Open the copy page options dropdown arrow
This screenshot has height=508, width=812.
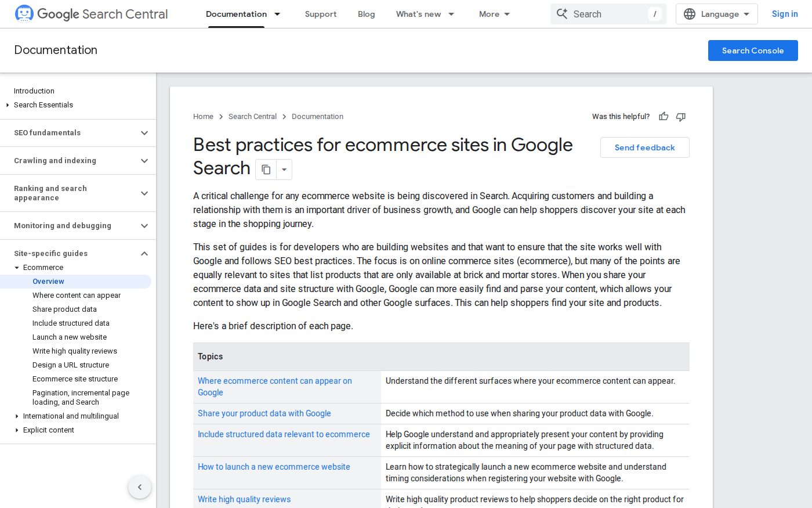tap(284, 170)
